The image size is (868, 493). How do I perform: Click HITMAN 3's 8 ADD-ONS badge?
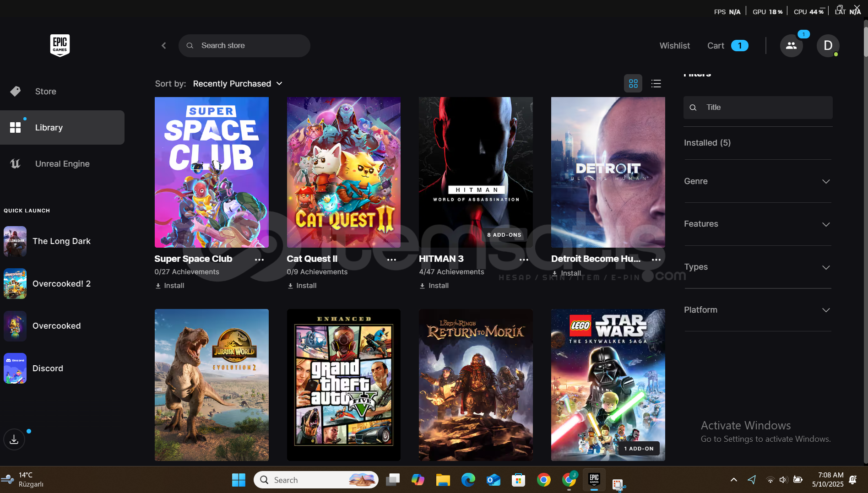(504, 235)
